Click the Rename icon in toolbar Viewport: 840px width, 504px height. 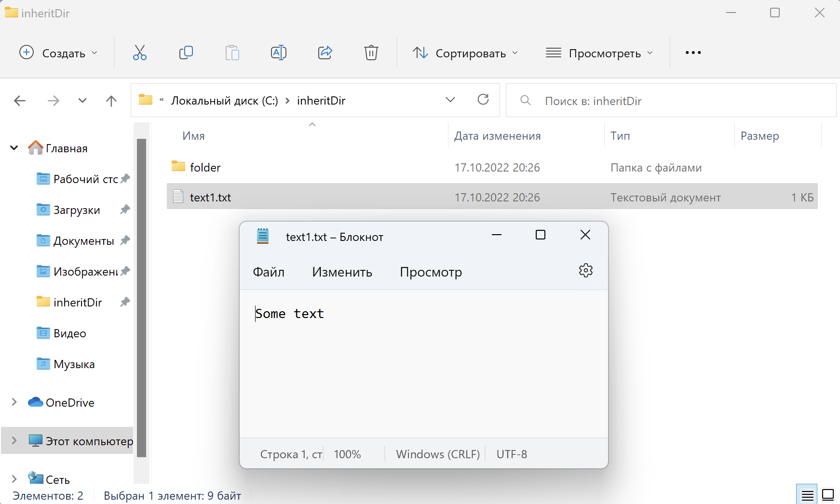pos(279,53)
